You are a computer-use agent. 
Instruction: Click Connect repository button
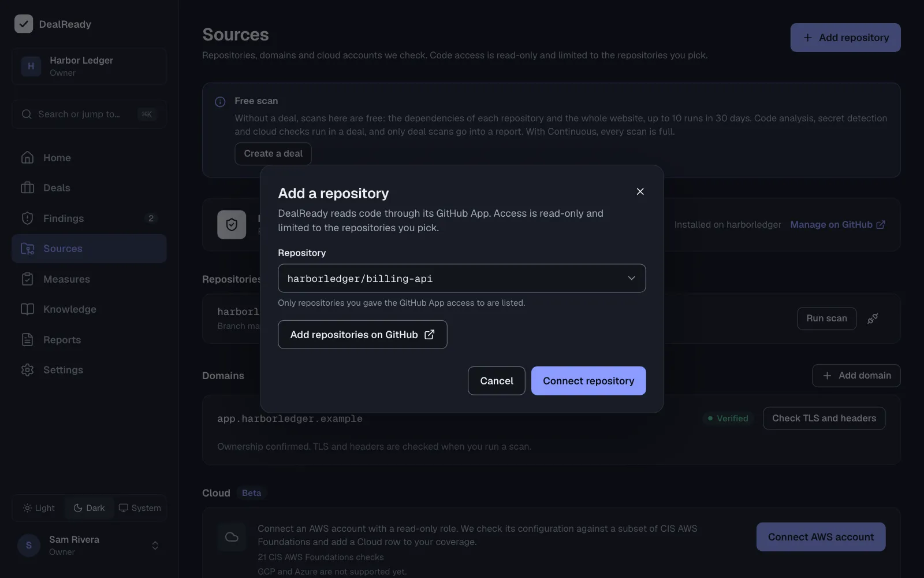pos(588,381)
